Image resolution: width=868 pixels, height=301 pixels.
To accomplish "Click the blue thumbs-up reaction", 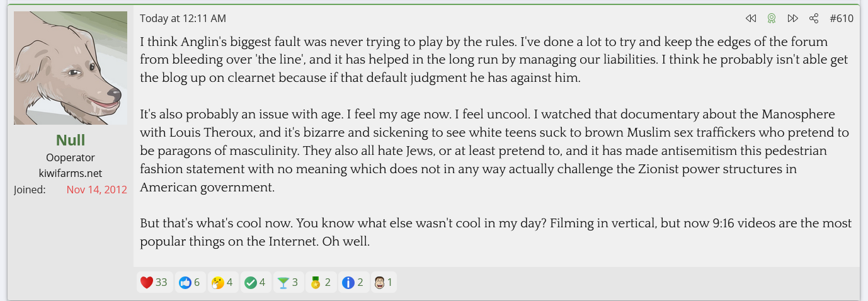I will point(189,283).
